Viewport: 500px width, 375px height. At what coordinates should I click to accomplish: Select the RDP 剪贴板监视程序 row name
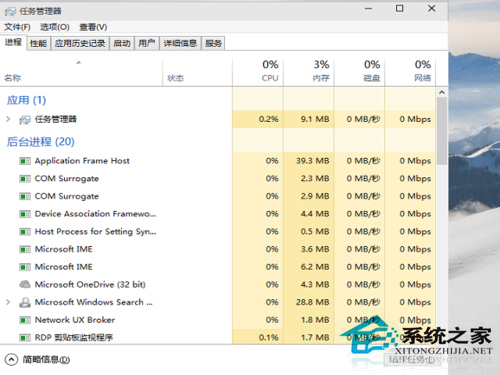pyautogui.click(x=74, y=338)
